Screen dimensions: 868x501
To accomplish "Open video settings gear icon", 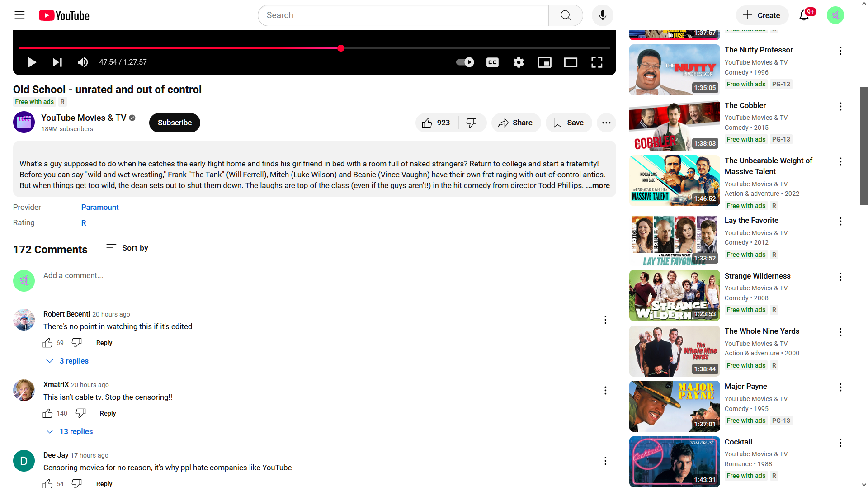I will tap(519, 62).
